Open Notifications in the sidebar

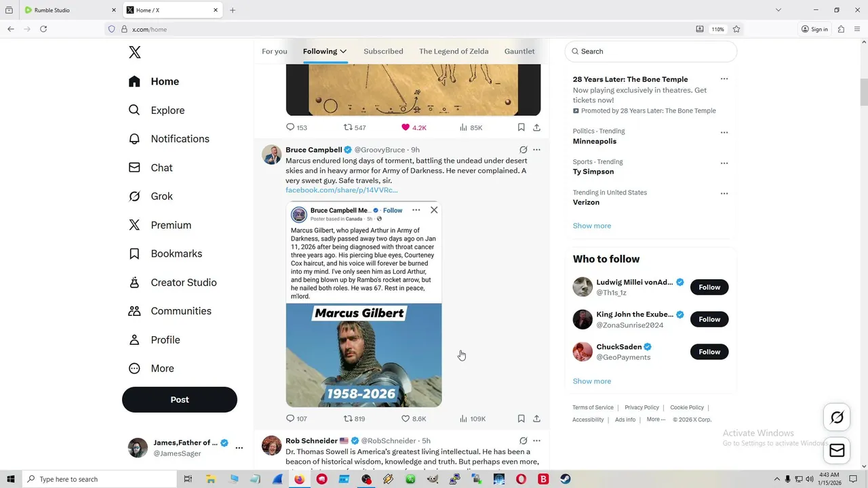(x=169, y=139)
